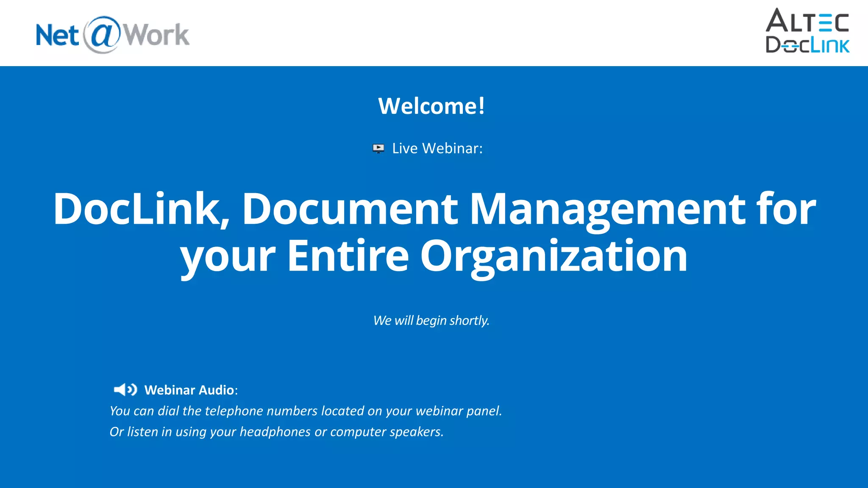Click the Welcome! heading
The width and height of the screenshot is (868, 488).
pyautogui.click(x=431, y=106)
